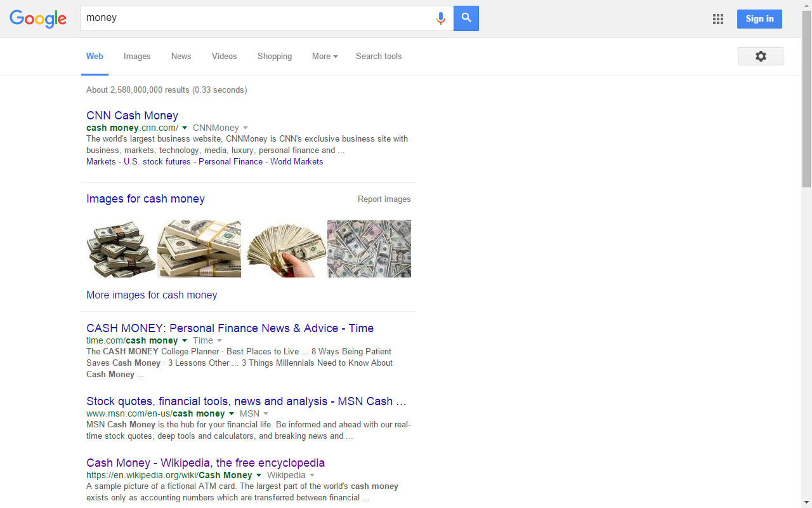Expand green arrow next to www.msn.com URL

[232, 413]
